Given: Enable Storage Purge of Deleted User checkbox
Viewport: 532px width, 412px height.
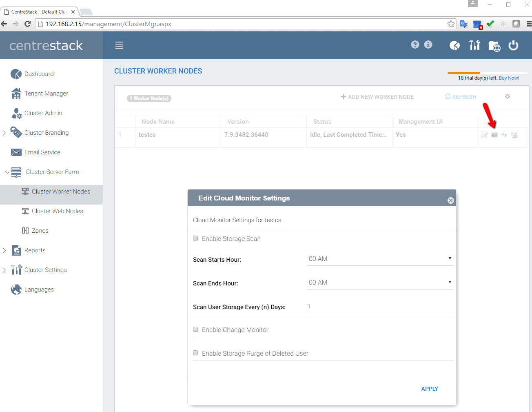Looking at the screenshot, I should click(195, 353).
